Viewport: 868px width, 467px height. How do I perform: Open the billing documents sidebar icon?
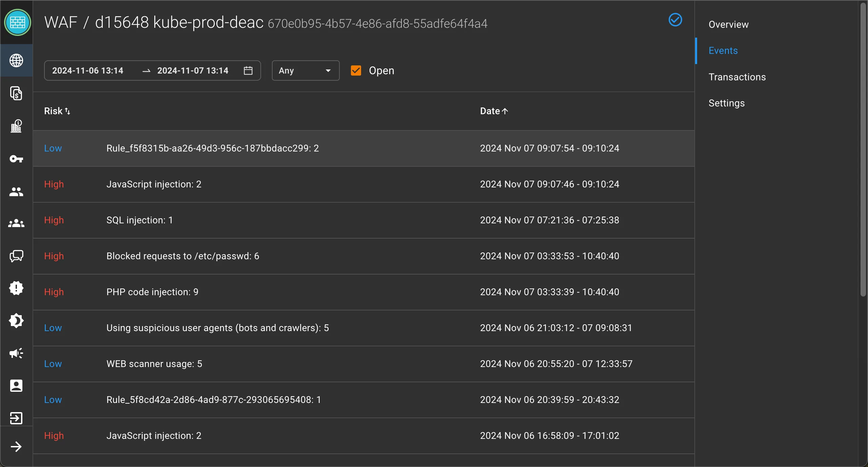pyautogui.click(x=16, y=93)
